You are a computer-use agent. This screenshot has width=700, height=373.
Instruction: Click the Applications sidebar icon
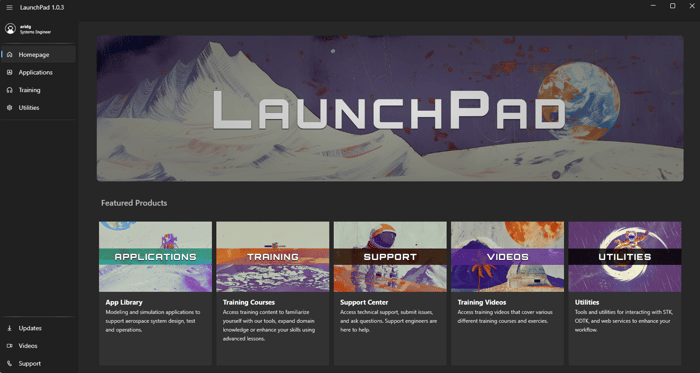[9, 72]
